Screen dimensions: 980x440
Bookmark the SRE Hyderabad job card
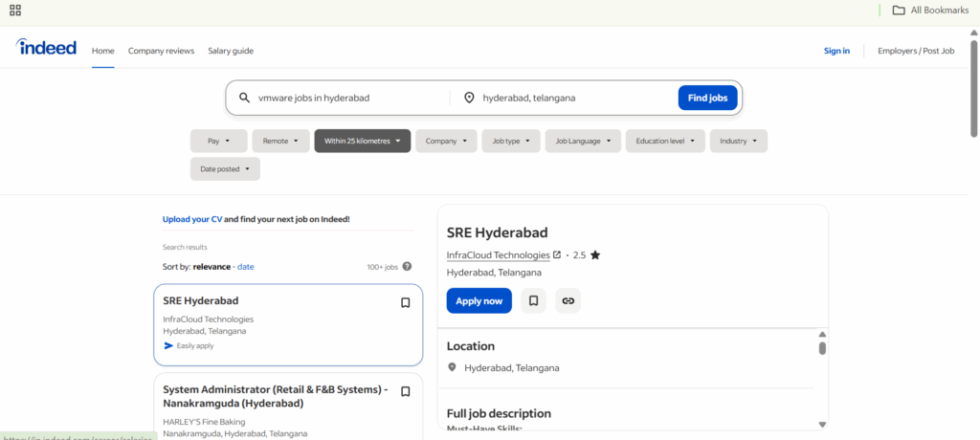(405, 303)
